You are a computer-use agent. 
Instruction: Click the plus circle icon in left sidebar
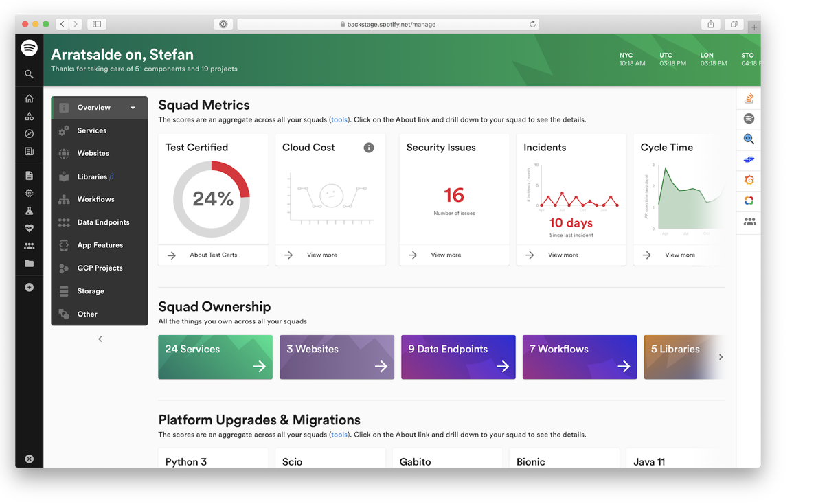(x=29, y=287)
